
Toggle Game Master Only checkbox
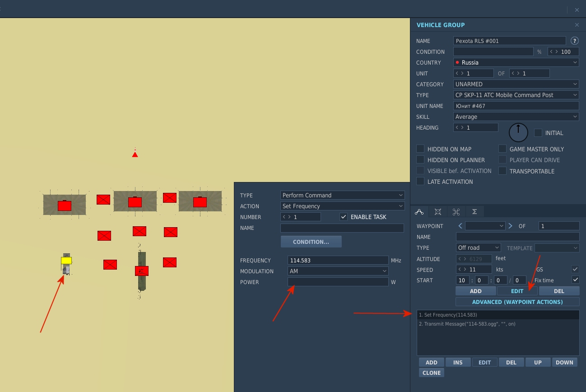(x=502, y=149)
